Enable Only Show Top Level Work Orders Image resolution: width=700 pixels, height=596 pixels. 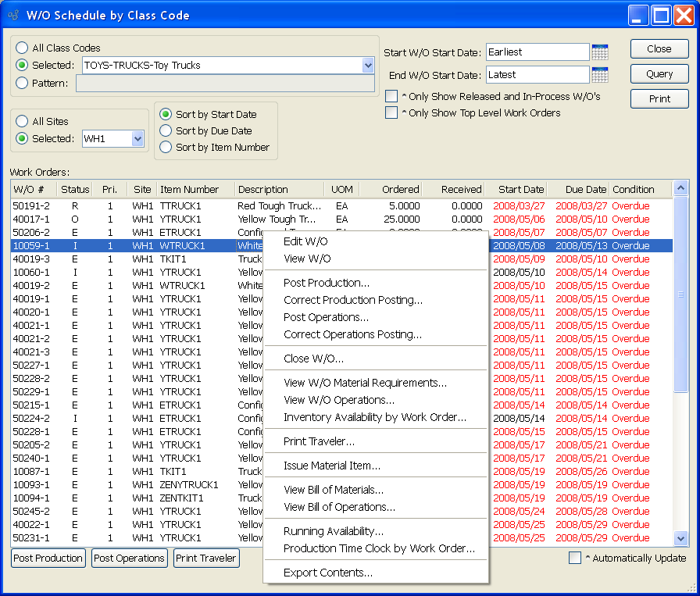click(x=391, y=113)
